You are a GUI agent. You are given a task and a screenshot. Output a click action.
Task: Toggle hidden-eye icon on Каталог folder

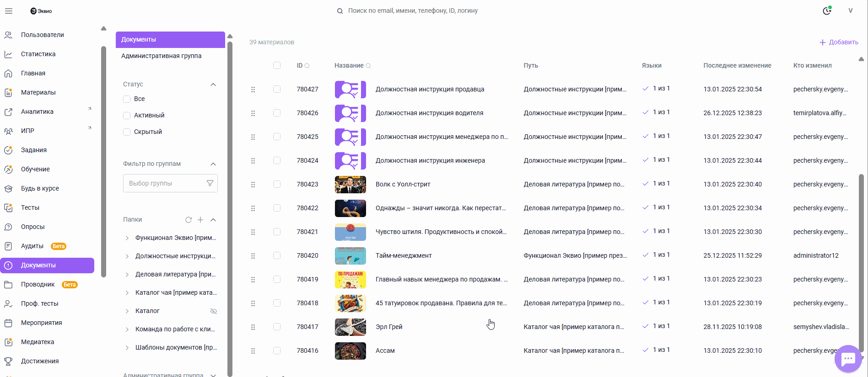213,311
